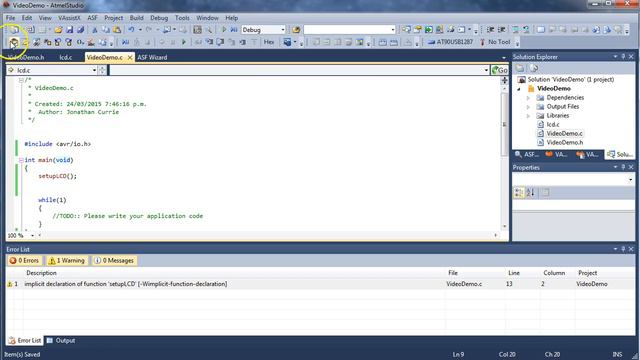
Task: Toggle the 1 Warning filter
Action: point(67,260)
